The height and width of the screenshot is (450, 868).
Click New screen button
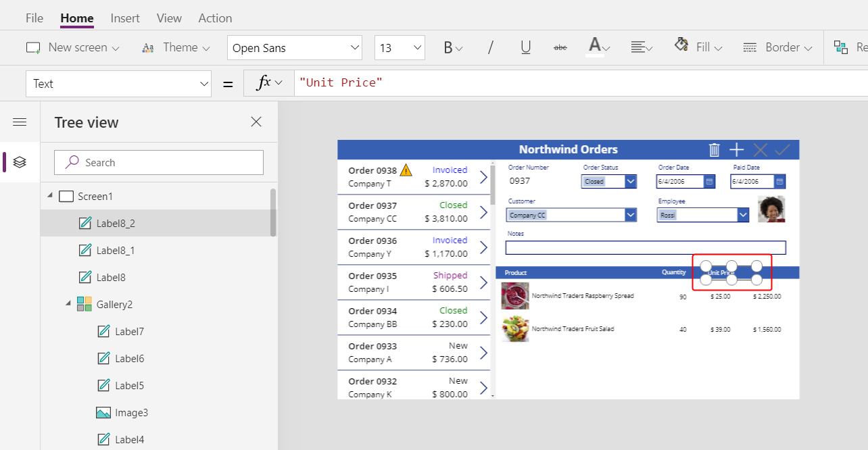72,47
